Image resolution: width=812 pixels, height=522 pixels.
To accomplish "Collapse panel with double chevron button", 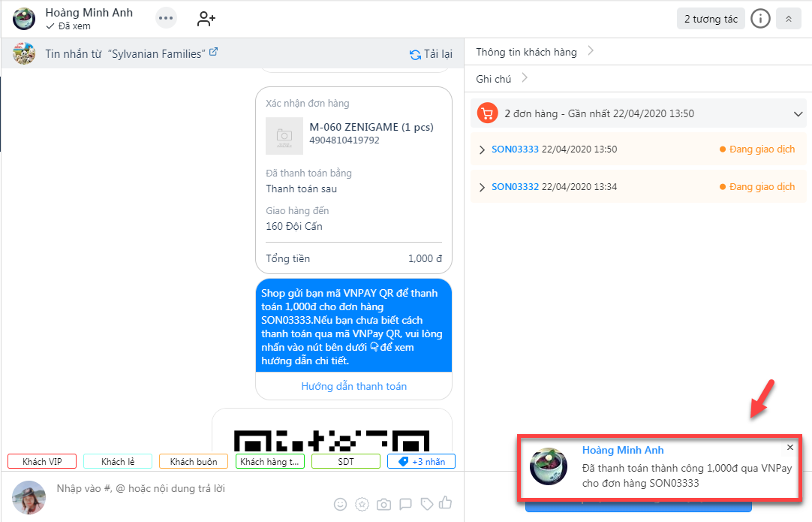I will pos(788,20).
